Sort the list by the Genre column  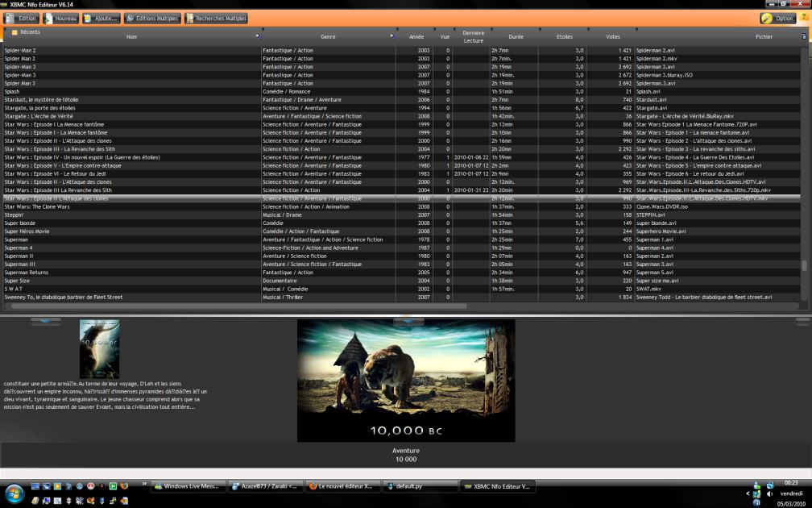pos(328,37)
